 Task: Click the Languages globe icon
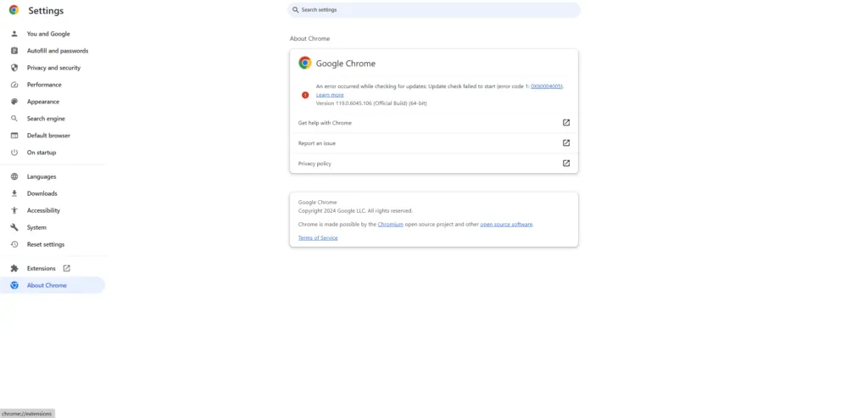(14, 176)
